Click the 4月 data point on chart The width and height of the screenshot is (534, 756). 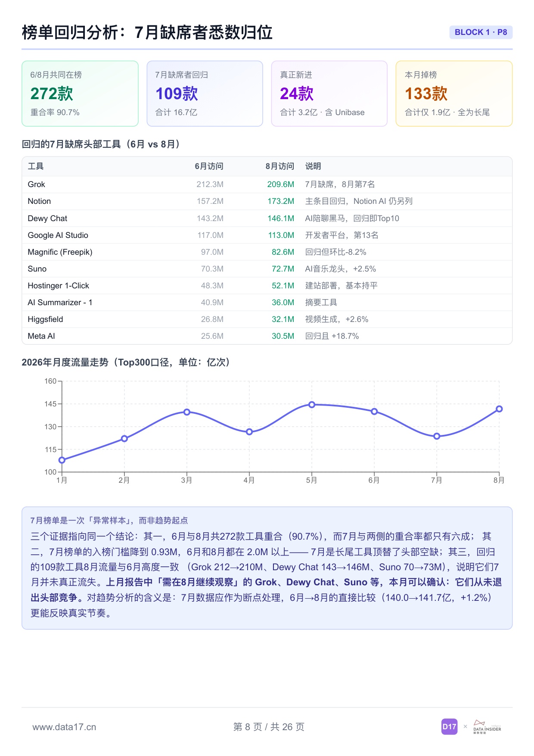coord(249,432)
